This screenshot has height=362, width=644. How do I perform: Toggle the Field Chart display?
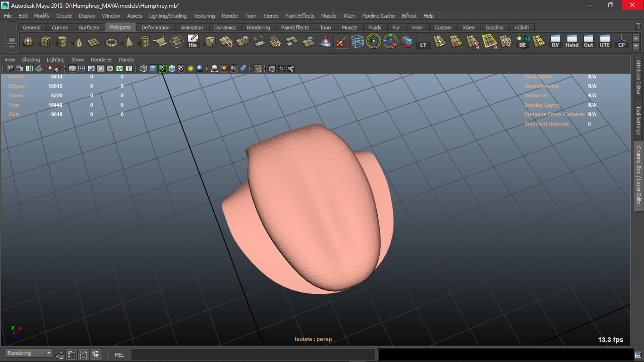click(x=110, y=69)
